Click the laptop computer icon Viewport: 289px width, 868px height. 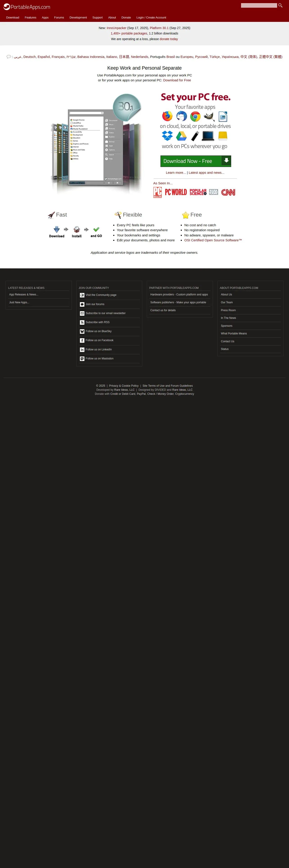point(208,136)
